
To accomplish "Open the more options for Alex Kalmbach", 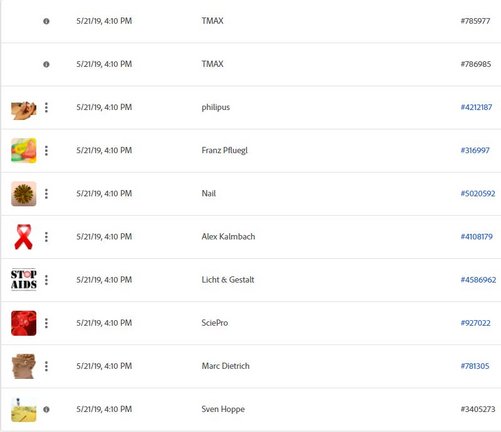I will point(46,237).
